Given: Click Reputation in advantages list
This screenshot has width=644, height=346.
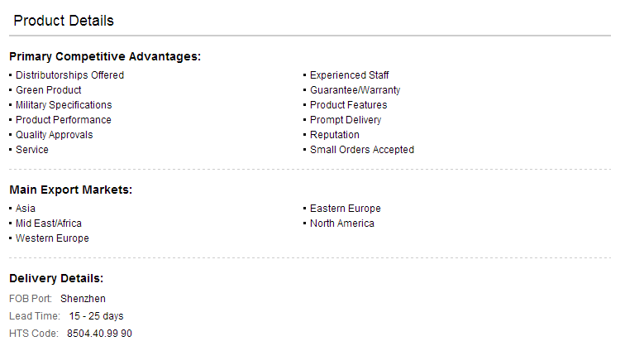Looking at the screenshot, I should 334,135.
